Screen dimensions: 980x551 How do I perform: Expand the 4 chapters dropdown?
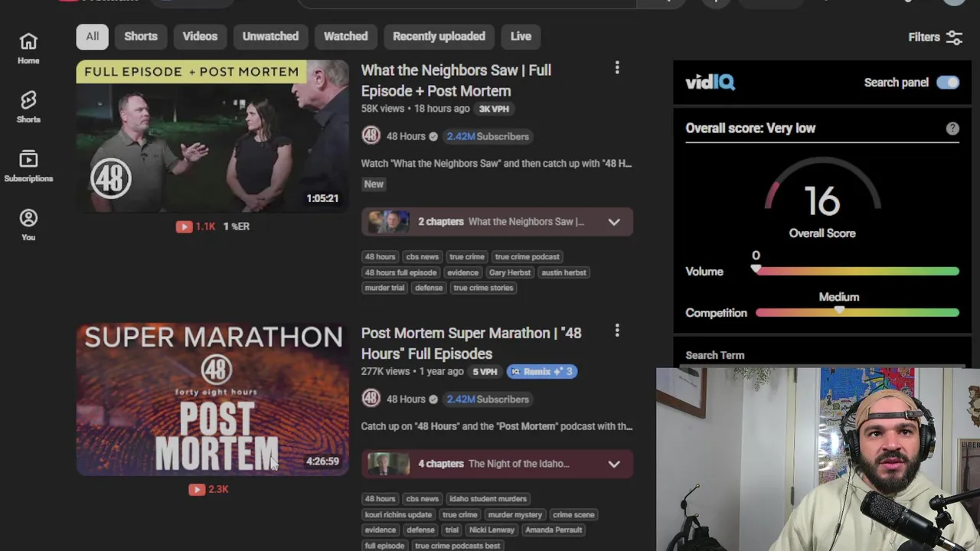pyautogui.click(x=614, y=464)
